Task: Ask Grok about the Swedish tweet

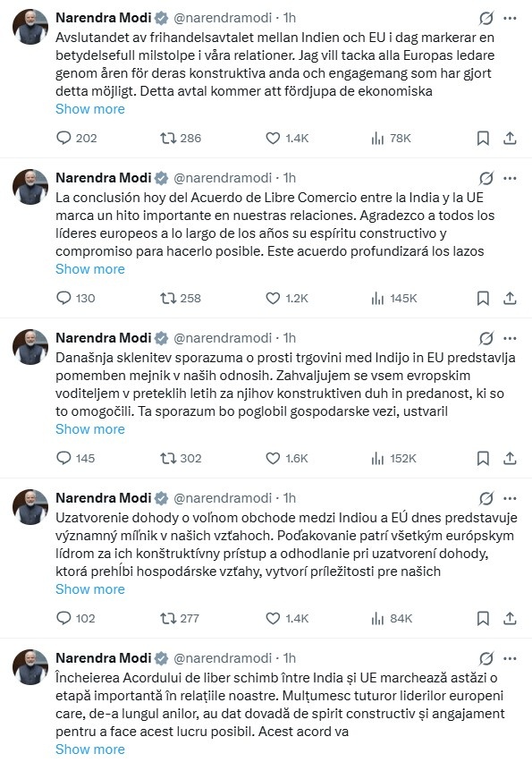Action: [485, 15]
